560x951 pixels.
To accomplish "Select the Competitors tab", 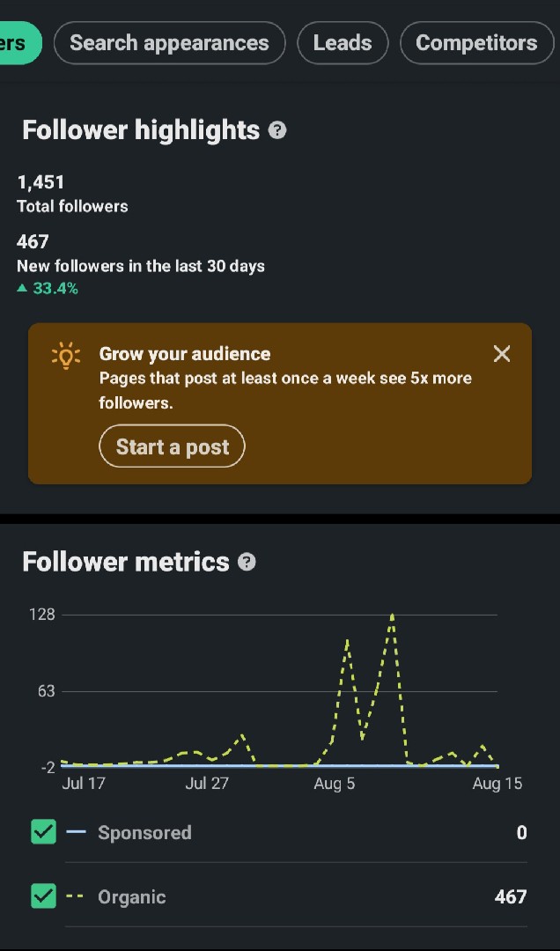I will [477, 43].
